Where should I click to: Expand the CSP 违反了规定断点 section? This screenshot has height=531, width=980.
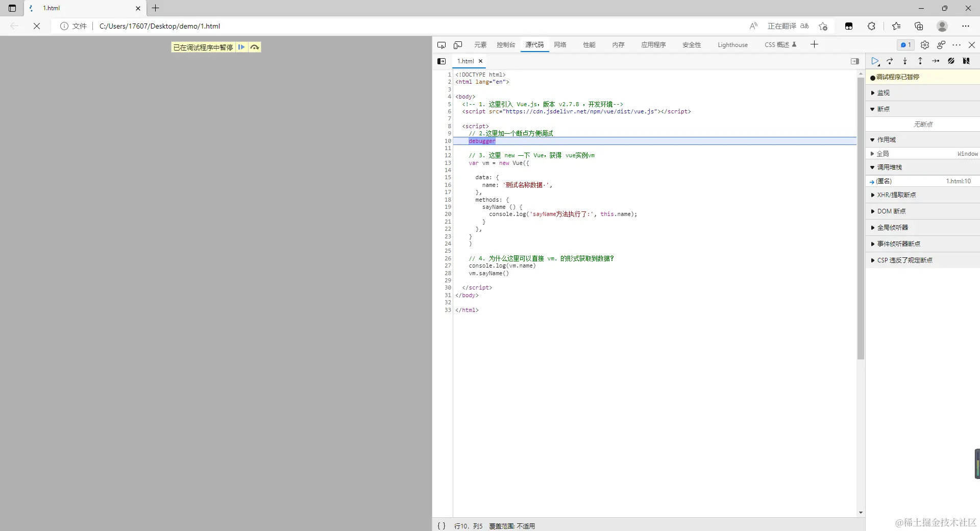point(922,260)
